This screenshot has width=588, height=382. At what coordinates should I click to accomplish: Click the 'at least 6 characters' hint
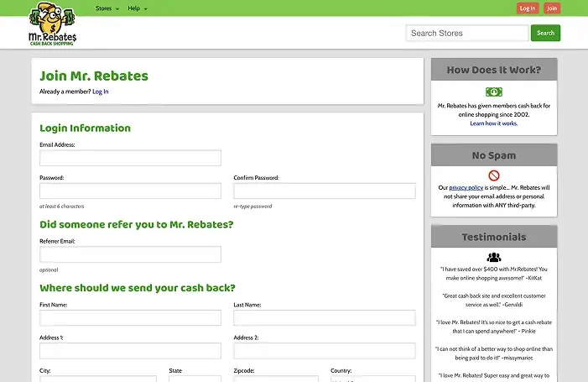point(62,207)
